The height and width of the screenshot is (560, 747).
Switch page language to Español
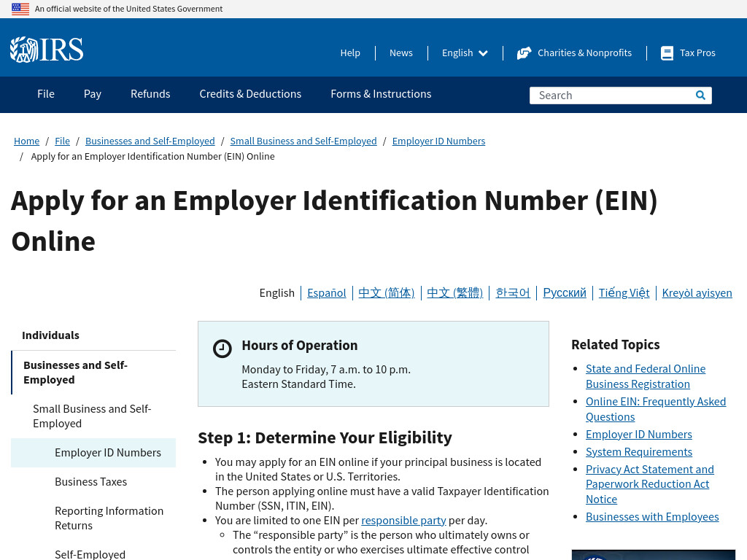pyautogui.click(x=326, y=293)
